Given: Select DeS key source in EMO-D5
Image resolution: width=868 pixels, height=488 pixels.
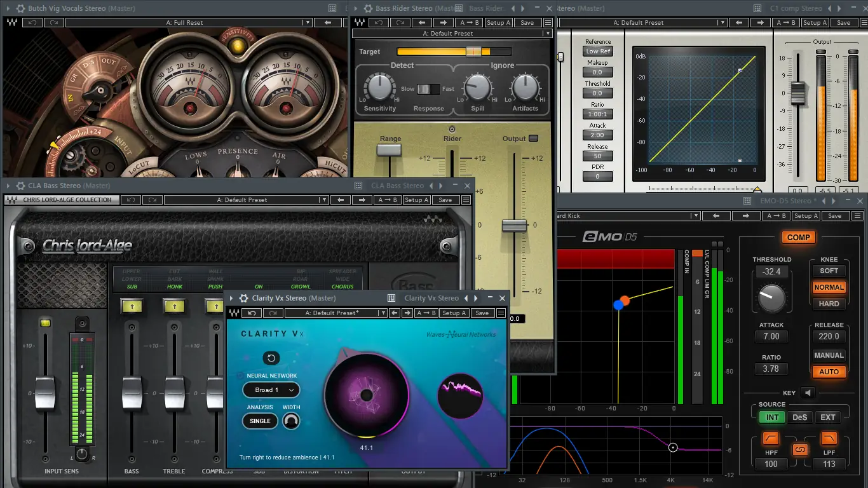Looking at the screenshot, I should pos(799,417).
